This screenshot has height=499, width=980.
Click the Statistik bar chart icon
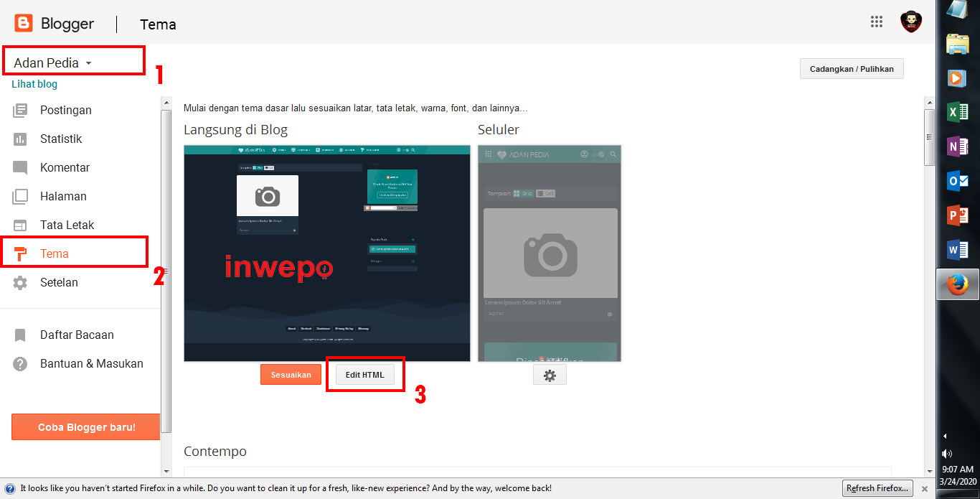20,139
